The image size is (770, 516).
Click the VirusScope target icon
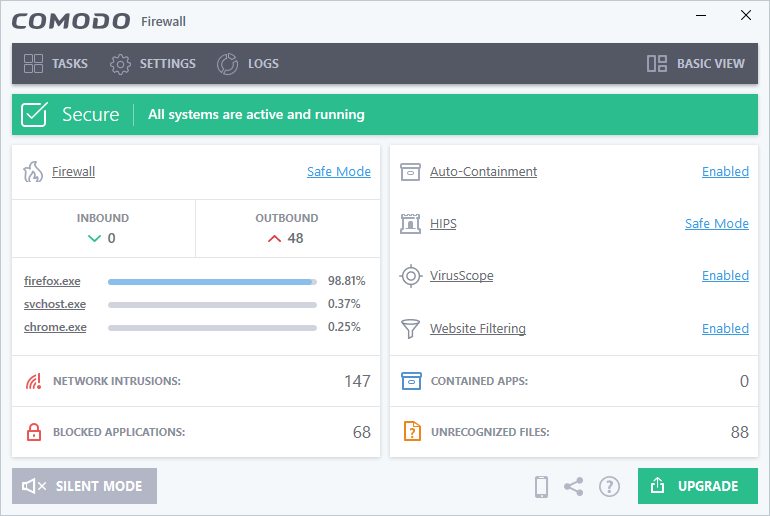pyautogui.click(x=411, y=276)
